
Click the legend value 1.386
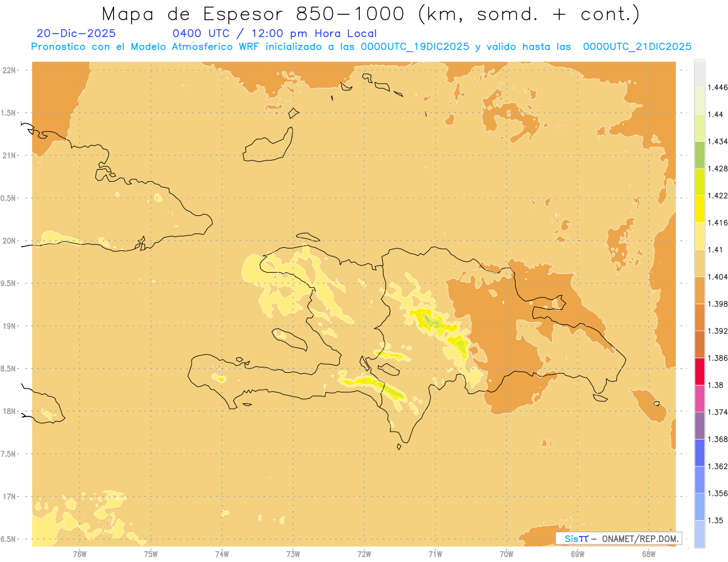(x=718, y=358)
